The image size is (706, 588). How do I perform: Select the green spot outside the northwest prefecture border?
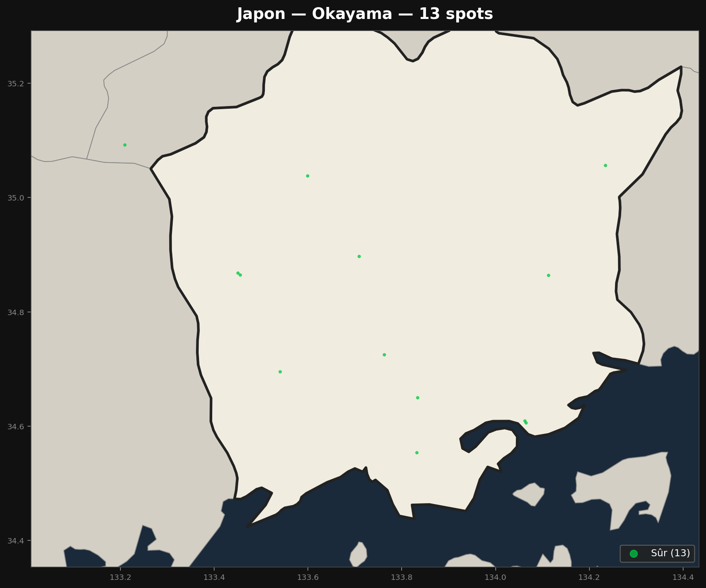125,145
